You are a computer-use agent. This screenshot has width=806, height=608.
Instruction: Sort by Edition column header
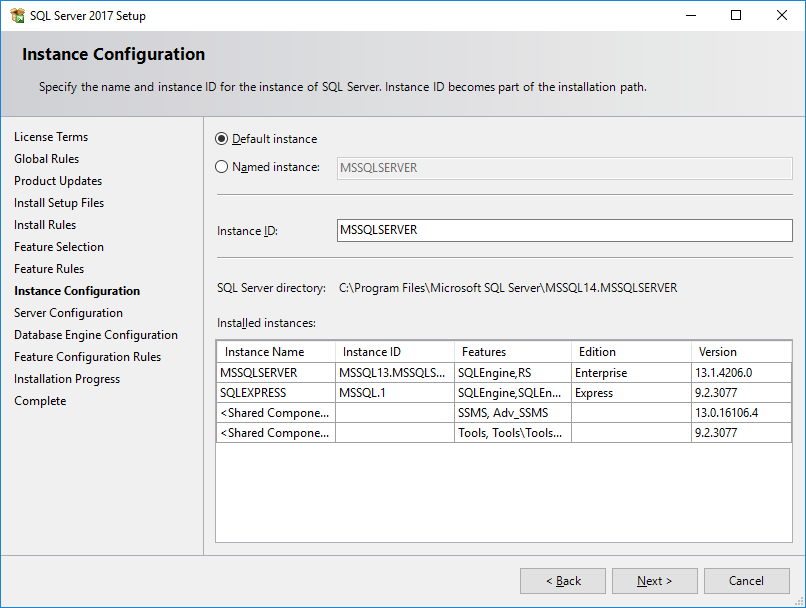coord(631,352)
